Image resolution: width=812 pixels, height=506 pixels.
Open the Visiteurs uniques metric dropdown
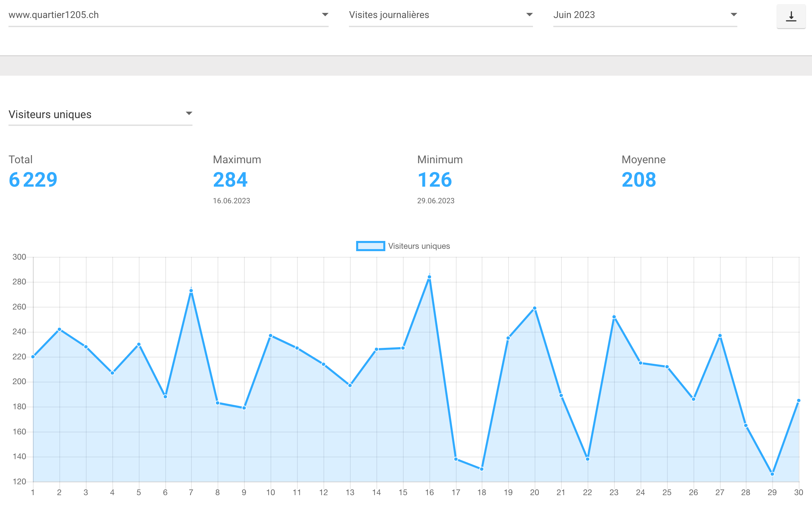pyautogui.click(x=100, y=115)
